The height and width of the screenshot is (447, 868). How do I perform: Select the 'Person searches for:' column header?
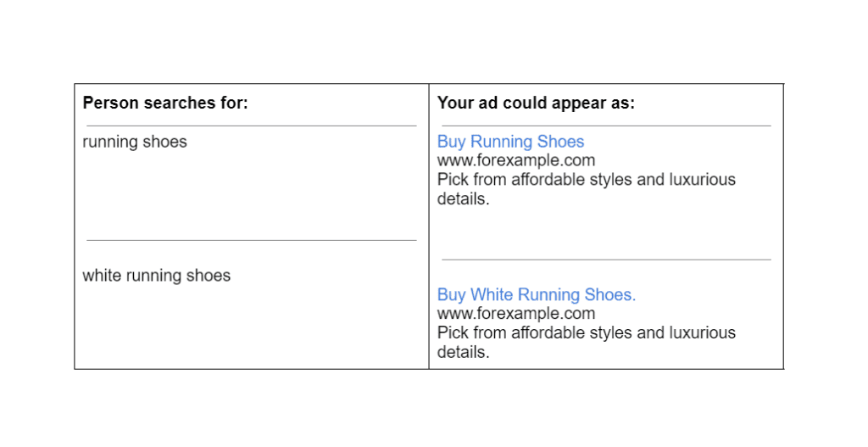click(x=165, y=103)
